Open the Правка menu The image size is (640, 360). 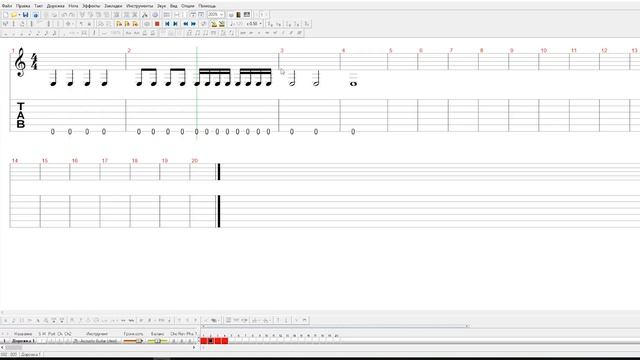(23, 6)
